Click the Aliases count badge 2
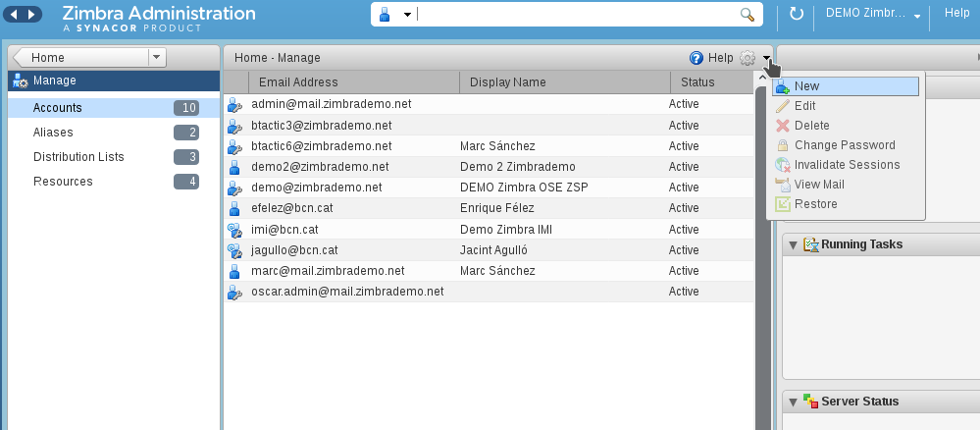The image size is (980, 430). (x=186, y=133)
